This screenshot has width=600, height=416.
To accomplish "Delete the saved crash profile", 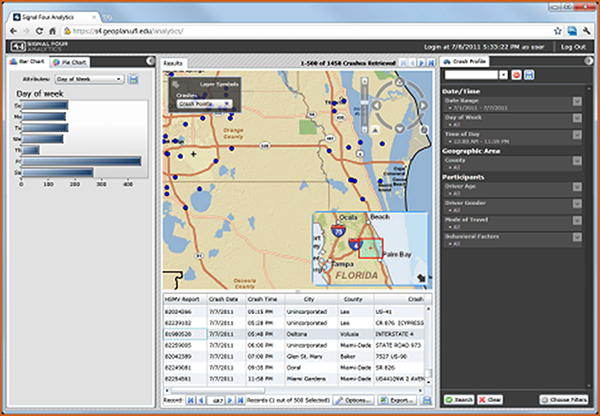I will point(516,75).
